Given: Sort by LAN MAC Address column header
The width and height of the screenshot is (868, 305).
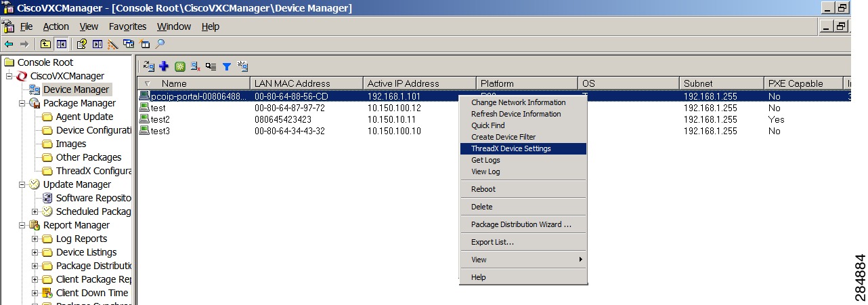Looking at the screenshot, I should [306, 83].
